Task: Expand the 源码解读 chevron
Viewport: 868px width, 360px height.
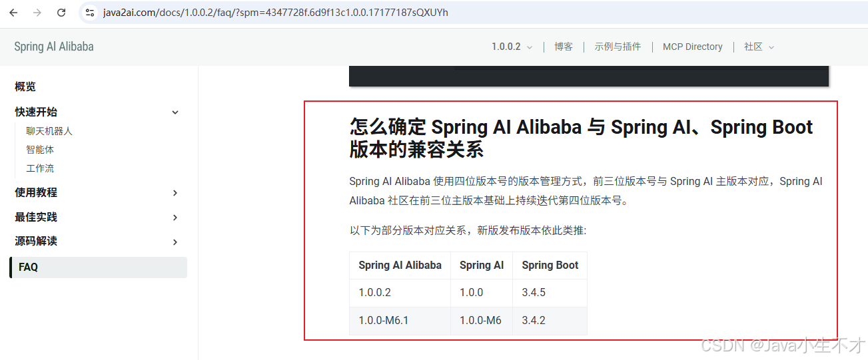Action: pyautogui.click(x=175, y=242)
